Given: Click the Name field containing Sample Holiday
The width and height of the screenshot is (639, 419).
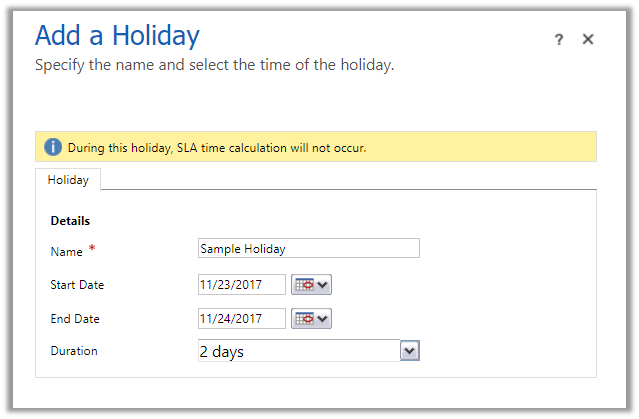Looking at the screenshot, I should [x=309, y=249].
